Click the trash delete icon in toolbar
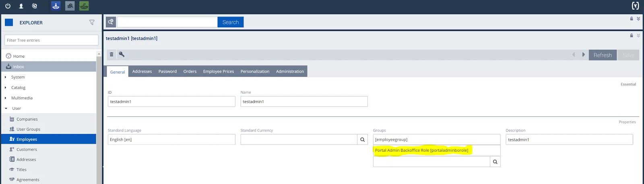644x184 pixels. click(111, 54)
